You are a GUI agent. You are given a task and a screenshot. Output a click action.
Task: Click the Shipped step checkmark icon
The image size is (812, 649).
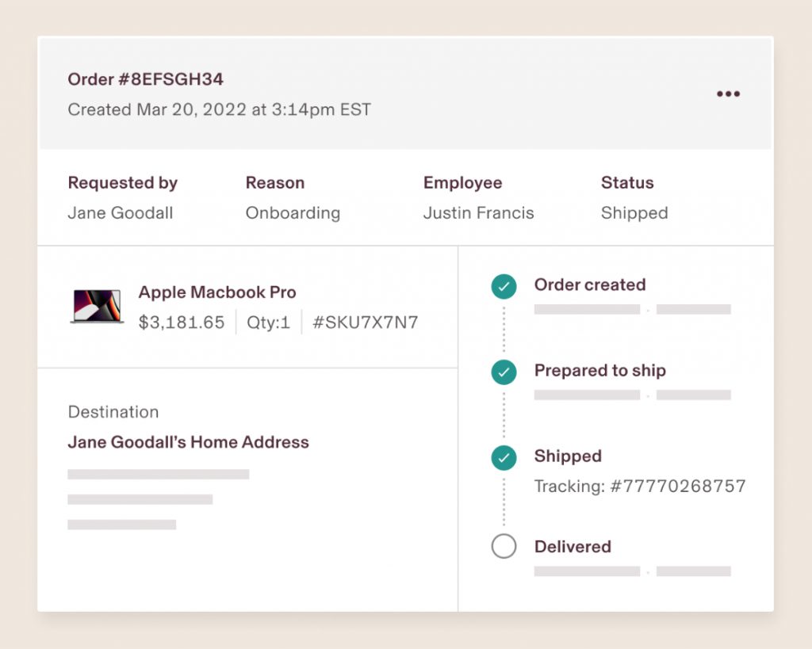pos(504,457)
